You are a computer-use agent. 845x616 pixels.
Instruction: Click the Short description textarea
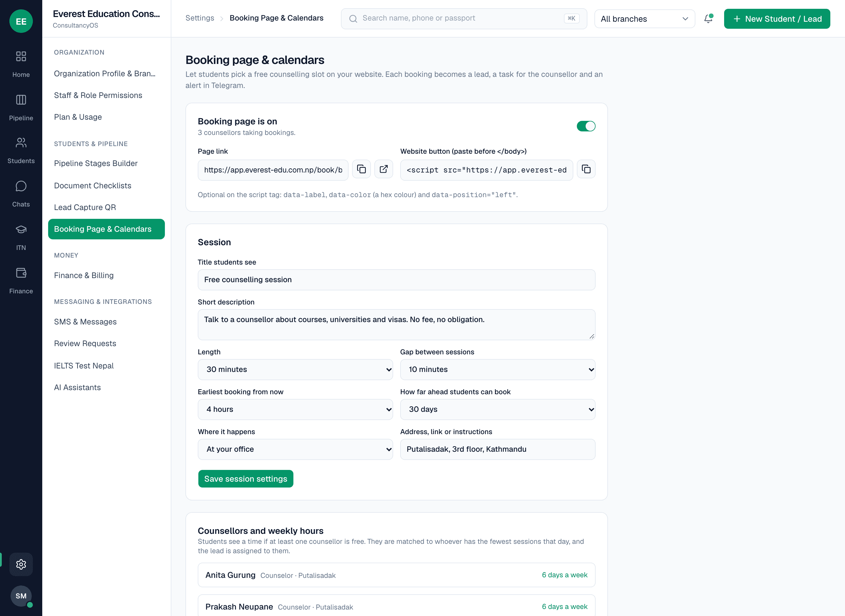click(x=396, y=325)
